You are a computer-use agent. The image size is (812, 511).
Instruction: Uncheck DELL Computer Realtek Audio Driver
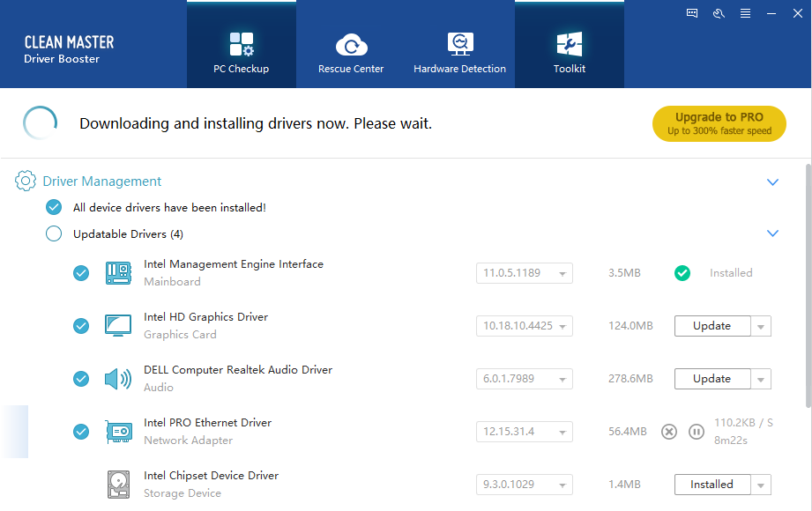(x=81, y=379)
